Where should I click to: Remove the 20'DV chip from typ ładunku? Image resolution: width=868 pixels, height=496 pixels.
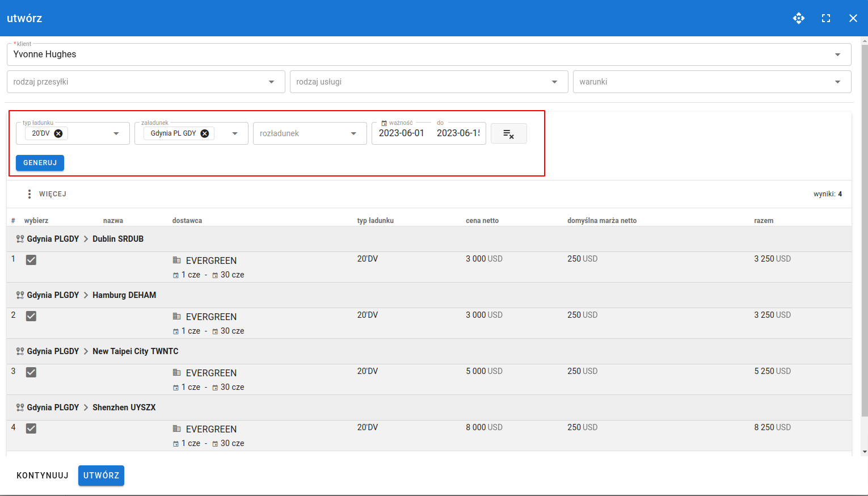pos(58,133)
